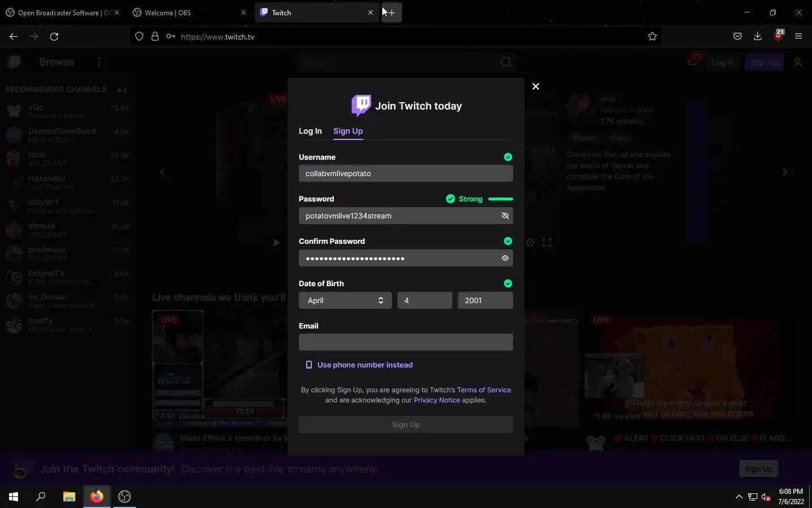Click Browse in Twitch navigation
Viewport: 812px width, 508px height.
(x=56, y=62)
